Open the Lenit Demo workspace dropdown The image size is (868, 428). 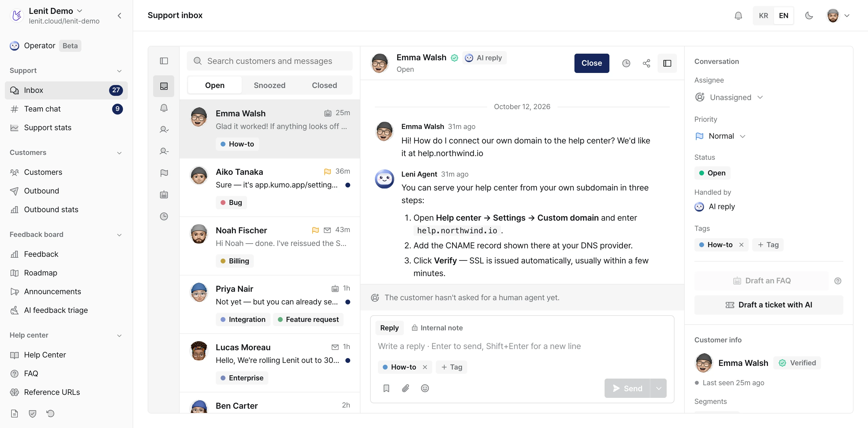pos(56,11)
